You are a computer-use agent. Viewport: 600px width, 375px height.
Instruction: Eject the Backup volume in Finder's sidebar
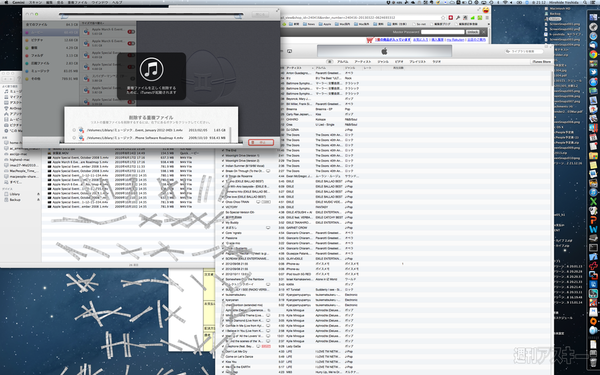point(38,200)
